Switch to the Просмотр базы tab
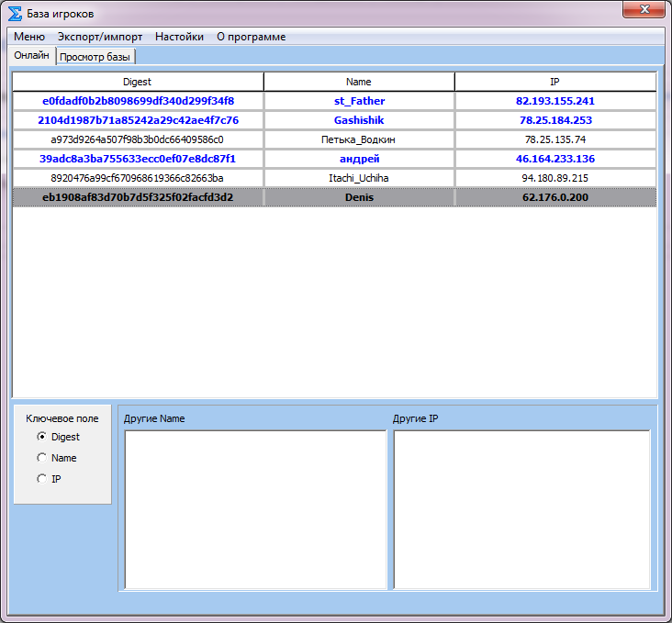 (x=95, y=57)
